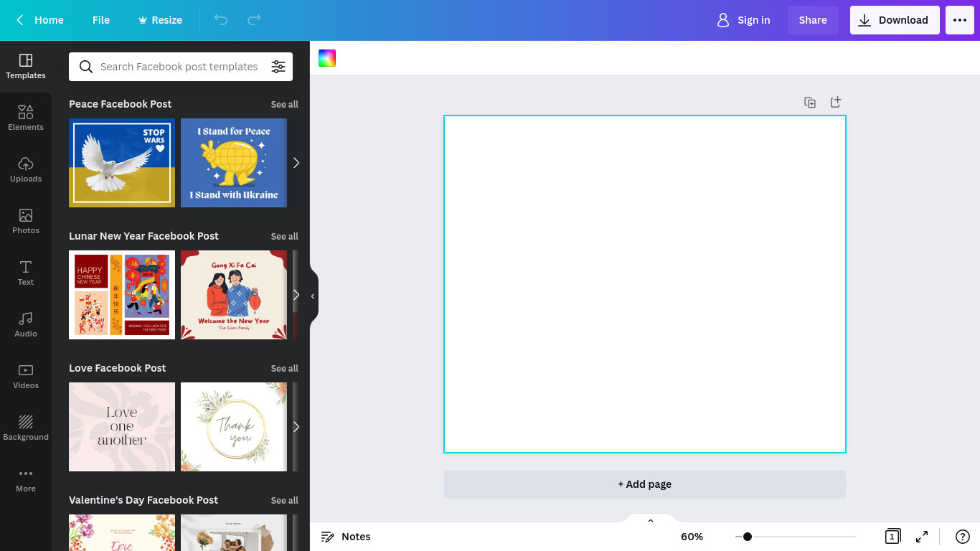Screen dimensions: 980x551
Task: Click the Download button
Action: tap(895, 20)
